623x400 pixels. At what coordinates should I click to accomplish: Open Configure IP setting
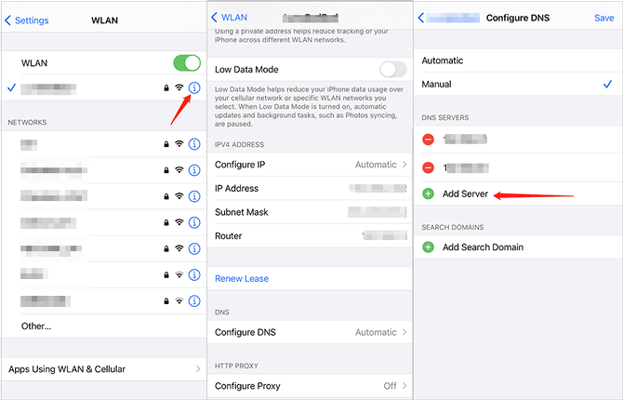(310, 164)
